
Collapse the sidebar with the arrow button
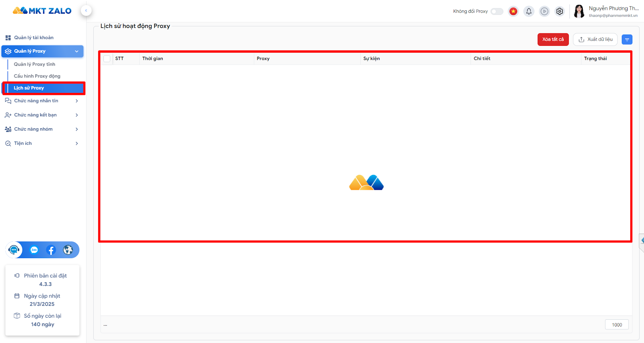(x=86, y=10)
